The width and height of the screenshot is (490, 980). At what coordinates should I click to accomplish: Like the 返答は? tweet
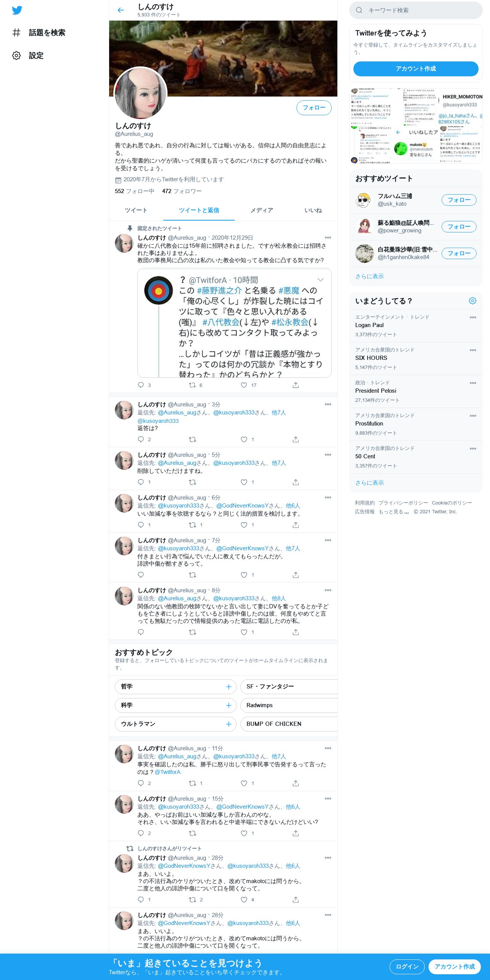pos(244,440)
